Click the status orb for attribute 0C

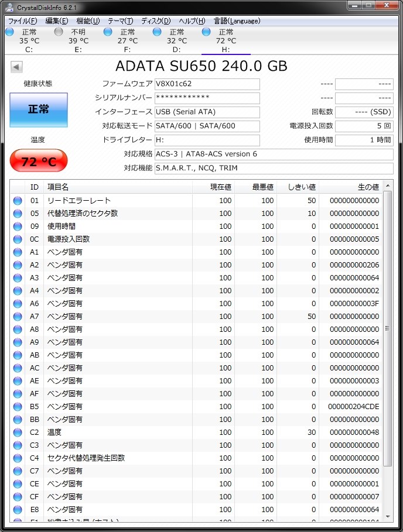click(18, 239)
